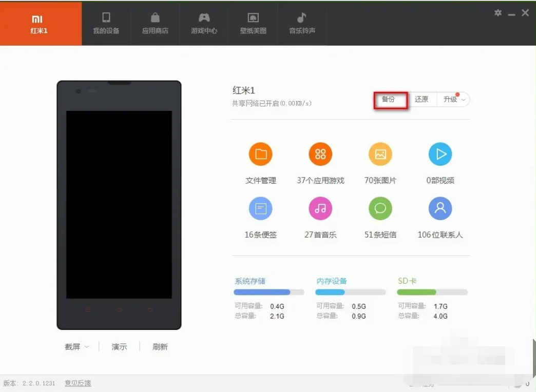Click the 系统存储 storage usage bar

click(269, 292)
